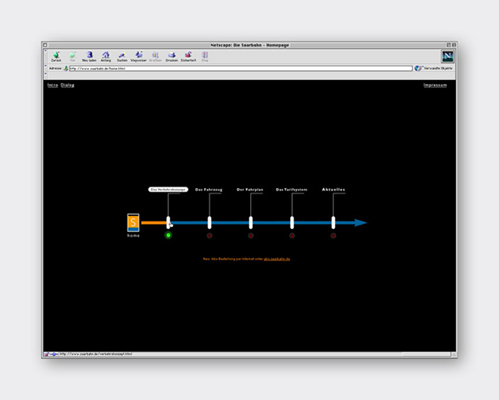Viewport: 499px width, 400px height.
Task: Click the Adresse URL input field
Action: click(x=241, y=68)
